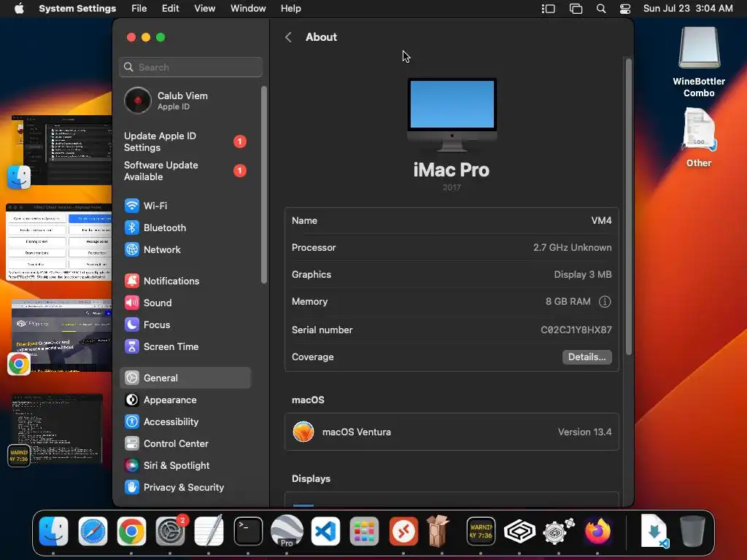Click the sidebar scrollbar
Screen dimensions: 747x560
264,184
